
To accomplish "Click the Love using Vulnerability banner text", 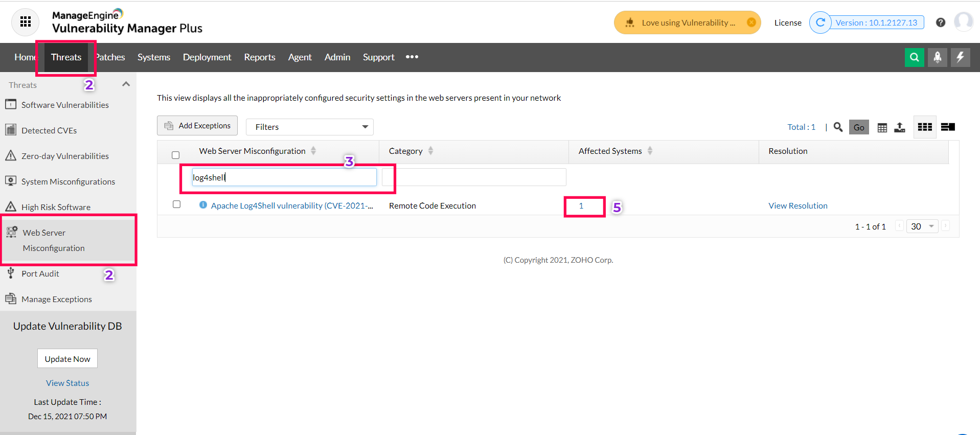I will point(689,22).
